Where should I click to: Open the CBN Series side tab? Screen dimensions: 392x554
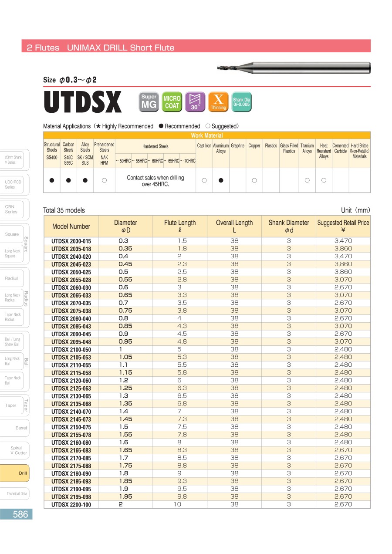(x=13, y=209)
